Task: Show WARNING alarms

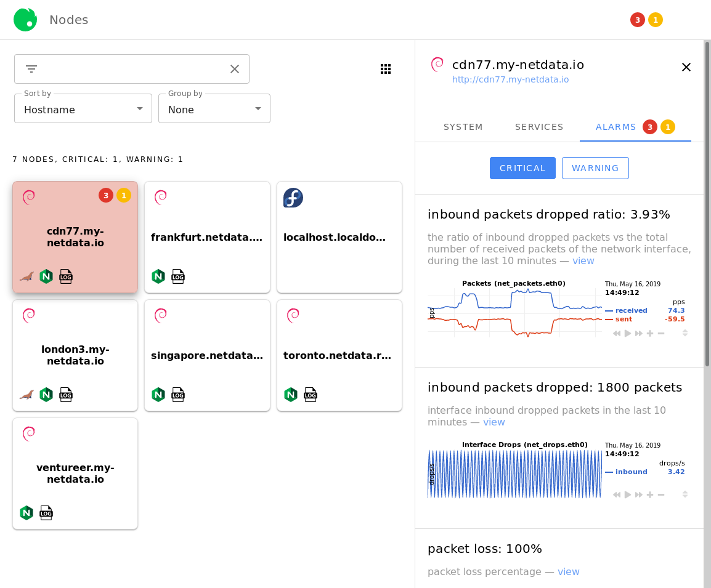Action: pyautogui.click(x=595, y=168)
